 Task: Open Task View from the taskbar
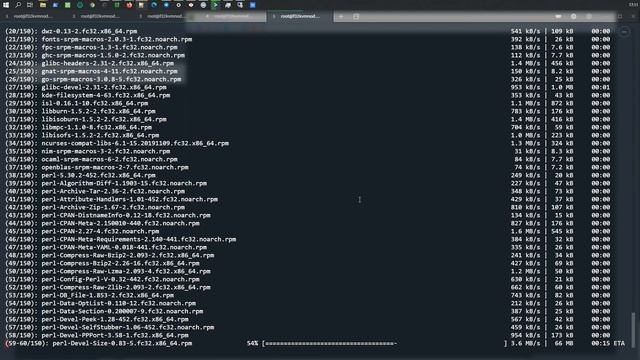30,5
